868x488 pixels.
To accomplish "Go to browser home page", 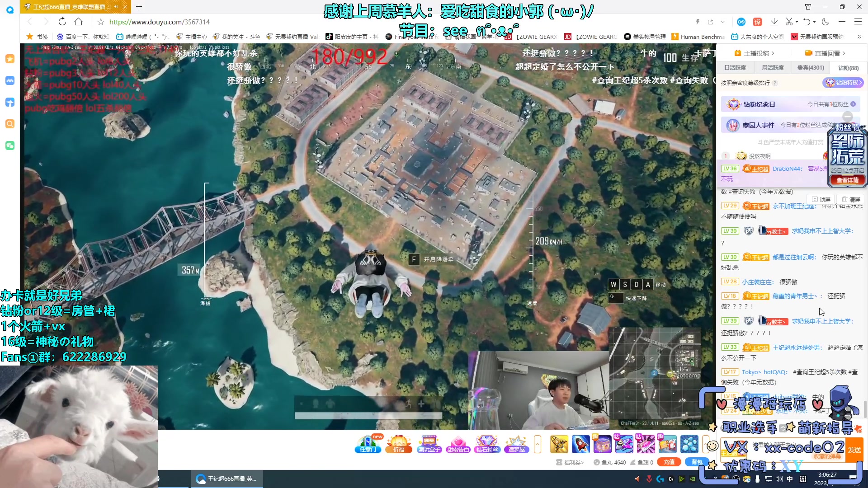I will [x=78, y=22].
